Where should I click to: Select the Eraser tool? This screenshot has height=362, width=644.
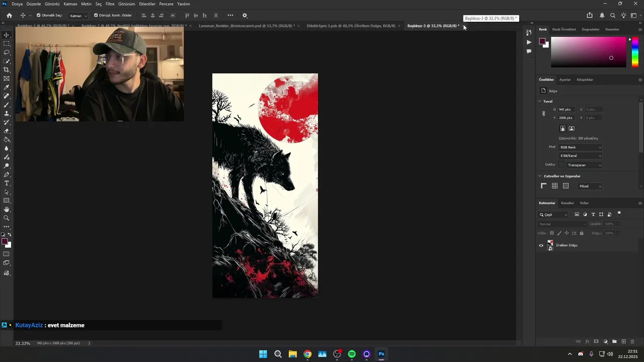(7, 131)
